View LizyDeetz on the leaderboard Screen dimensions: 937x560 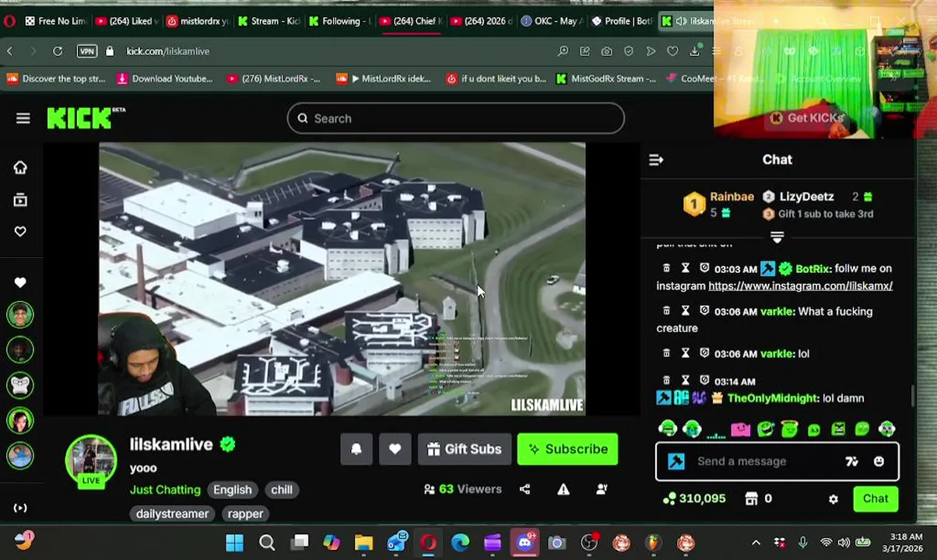tap(806, 197)
